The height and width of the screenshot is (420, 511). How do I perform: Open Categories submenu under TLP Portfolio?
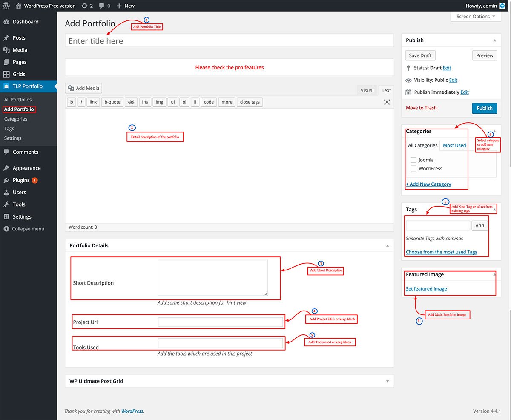tap(16, 119)
